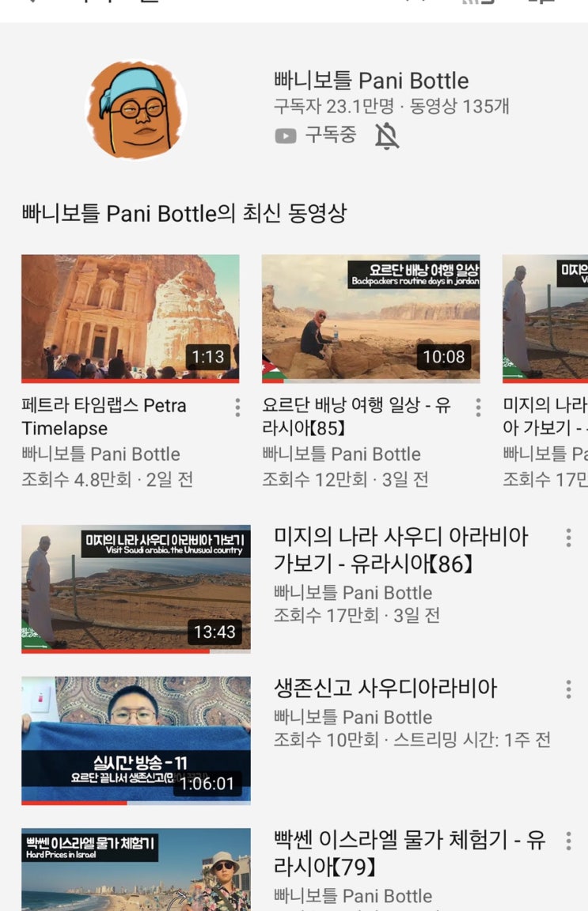Open options menu for 요르단 배낭 여행 일상 video
Image resolution: width=588 pixels, height=911 pixels.
478,408
